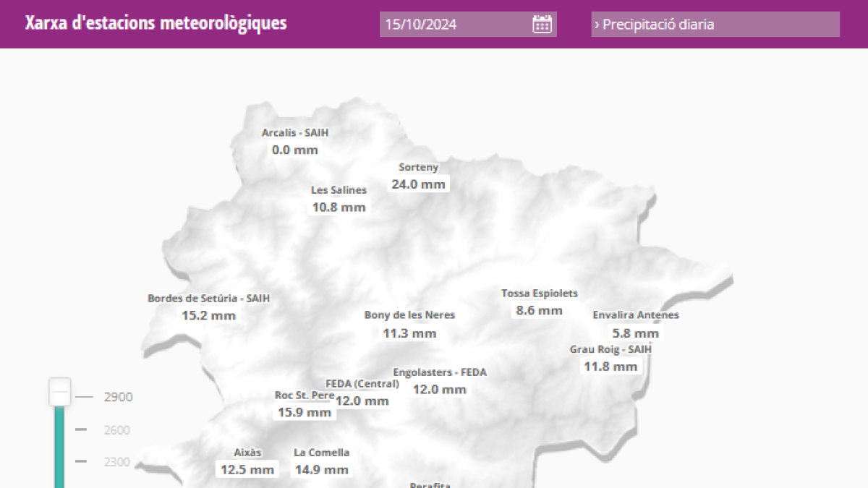Open Bordes de Setúria - SAIH station
The image size is (868, 488).
(208, 298)
